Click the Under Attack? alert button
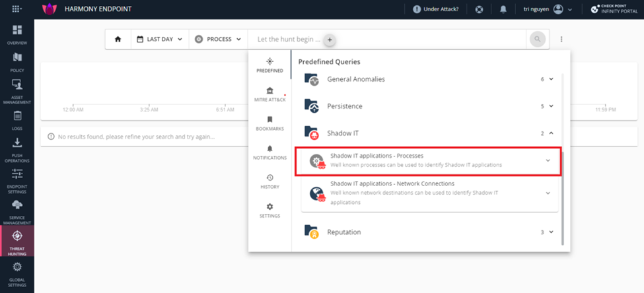Viewport: 644px width, 293px height. (x=436, y=9)
